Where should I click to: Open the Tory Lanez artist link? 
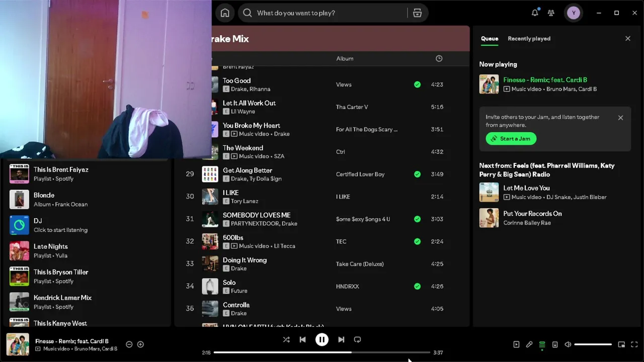coord(245,201)
